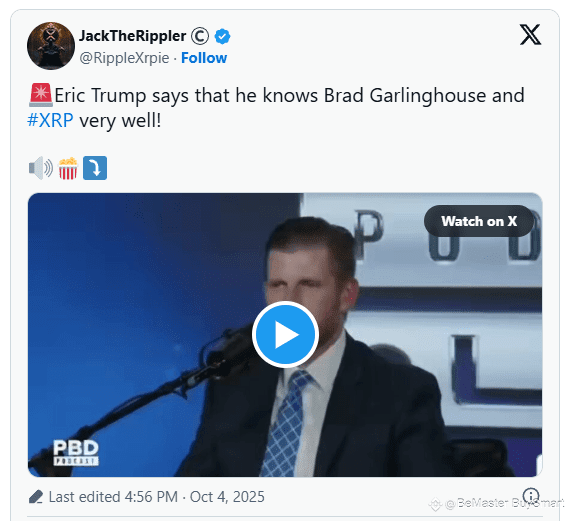This screenshot has height=521, width=572.
Task: Click the info icon beside the timestamp
Action: point(531,496)
